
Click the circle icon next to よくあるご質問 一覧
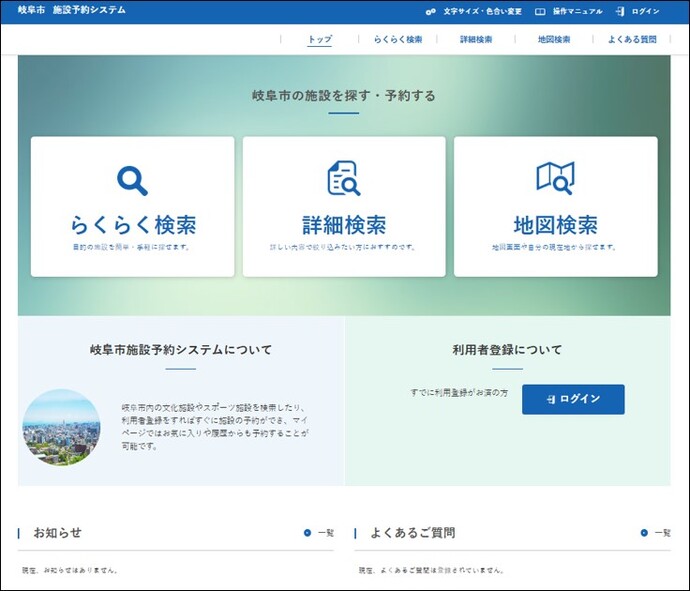pos(644,533)
